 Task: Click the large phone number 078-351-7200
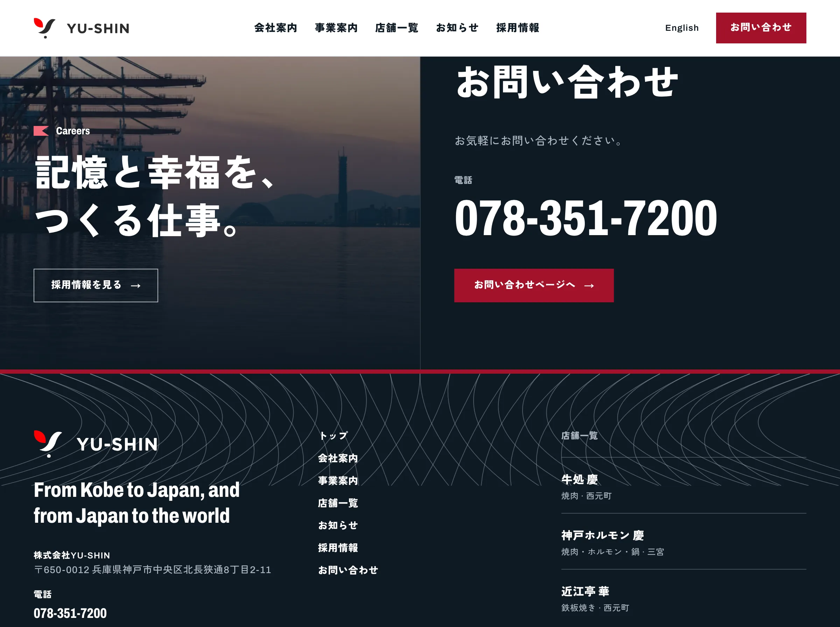[x=586, y=218]
